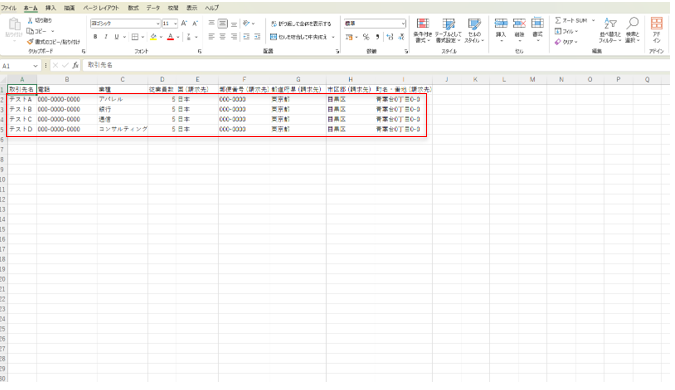
Task: Toggle bottom vertical alignment
Action: coord(234,23)
